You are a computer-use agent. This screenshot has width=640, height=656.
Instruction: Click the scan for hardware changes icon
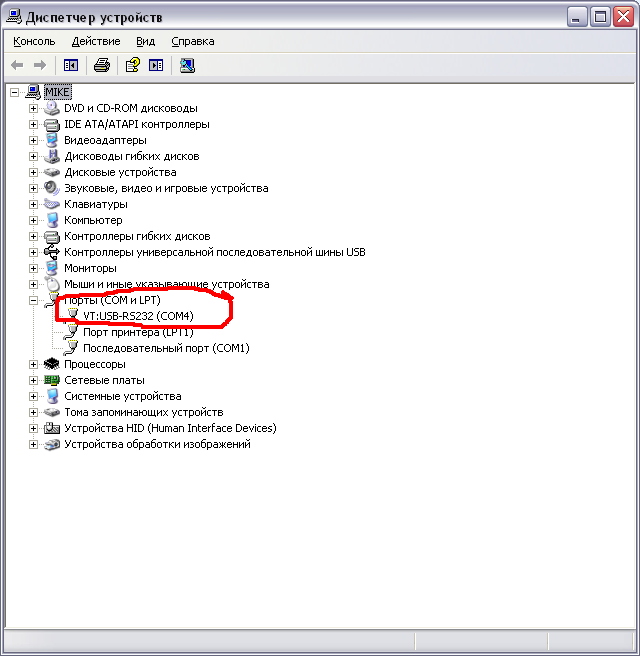[x=187, y=65]
